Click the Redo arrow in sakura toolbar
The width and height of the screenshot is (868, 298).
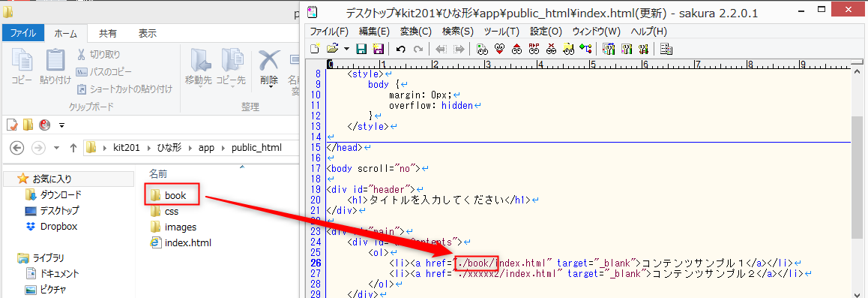point(418,49)
